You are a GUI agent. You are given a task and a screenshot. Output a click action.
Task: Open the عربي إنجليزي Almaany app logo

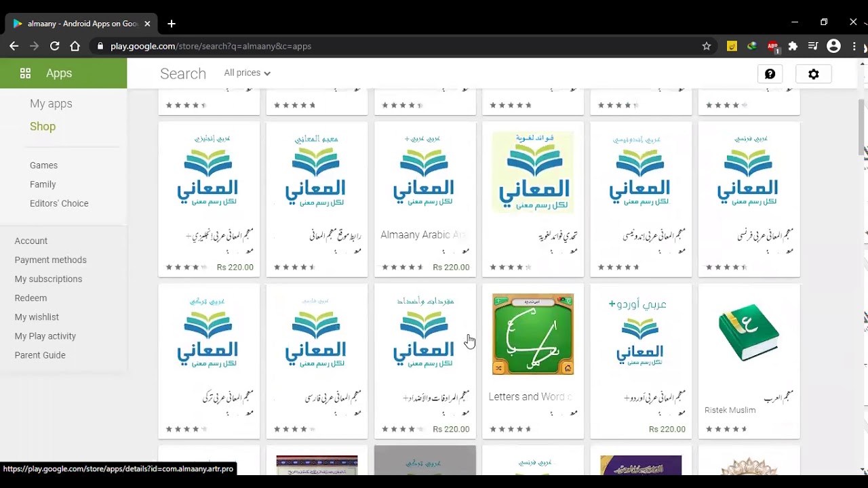[209, 172]
